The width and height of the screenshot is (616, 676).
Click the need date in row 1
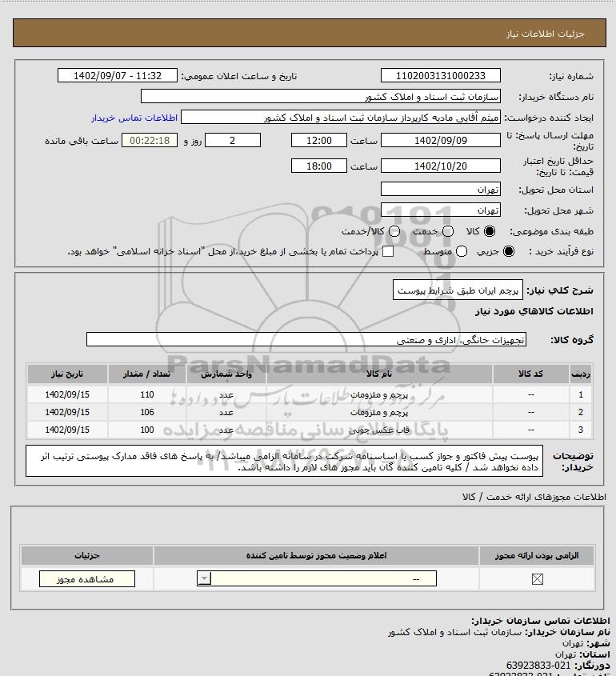click(x=67, y=394)
